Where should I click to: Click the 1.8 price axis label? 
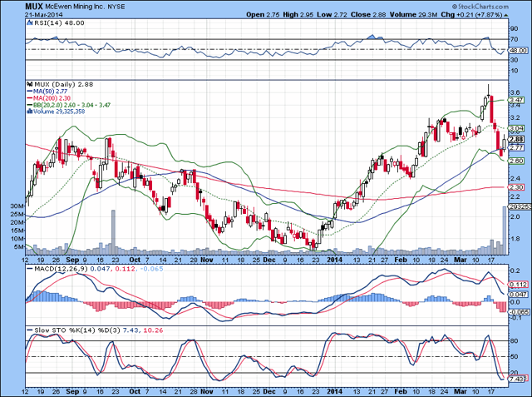[515, 239]
